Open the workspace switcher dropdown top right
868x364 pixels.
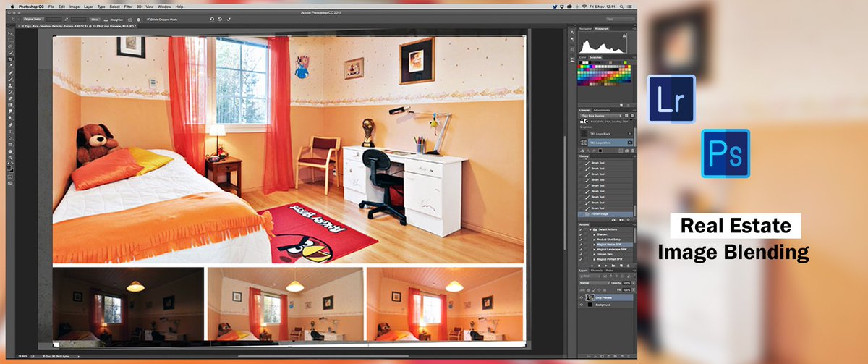click(621, 20)
